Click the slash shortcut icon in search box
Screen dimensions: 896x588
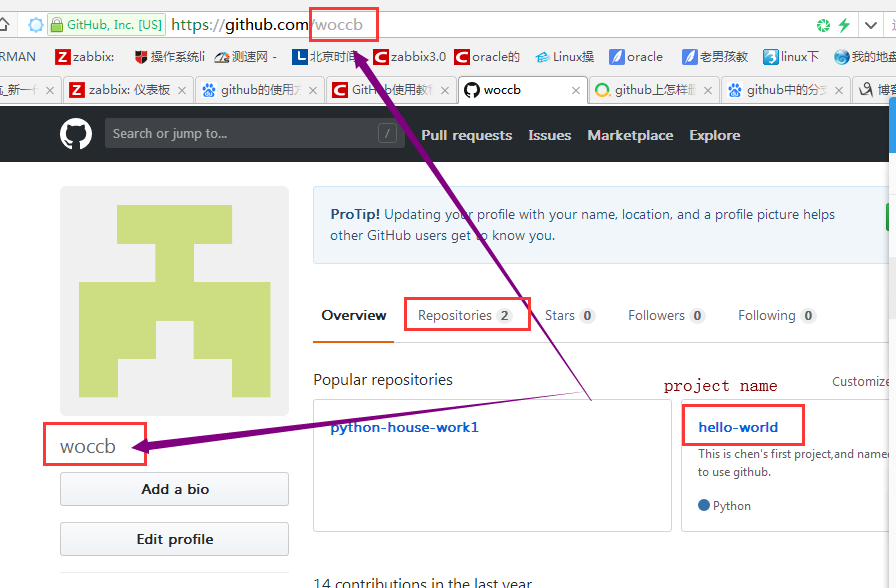click(x=387, y=134)
